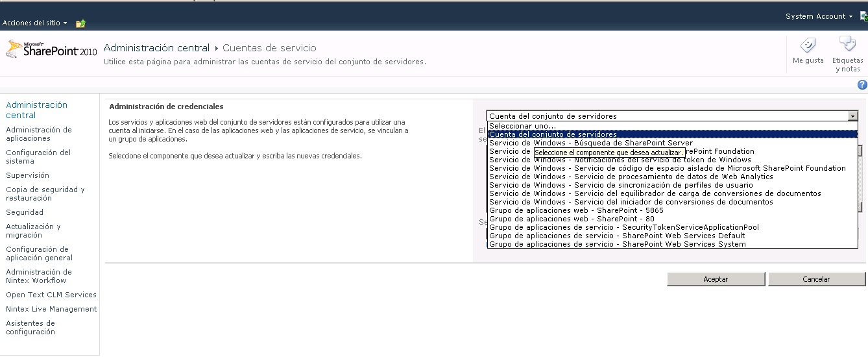868x357 pixels.
Task: Click the Cuentas de servicio breadcrumb title
Action: (269, 48)
